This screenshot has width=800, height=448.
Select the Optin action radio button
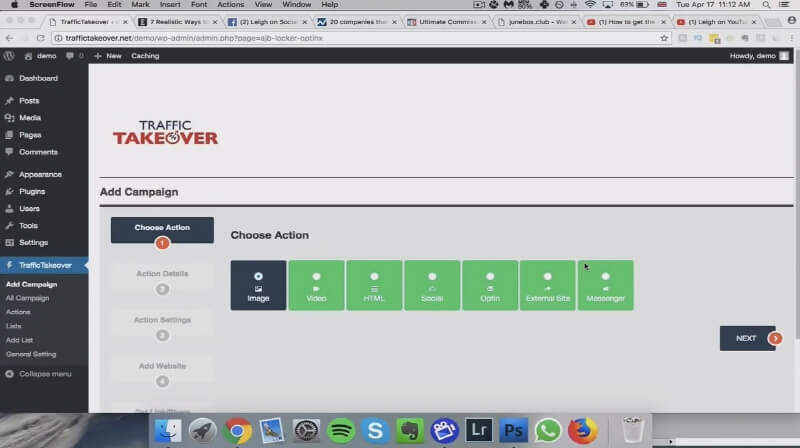pyautogui.click(x=490, y=276)
